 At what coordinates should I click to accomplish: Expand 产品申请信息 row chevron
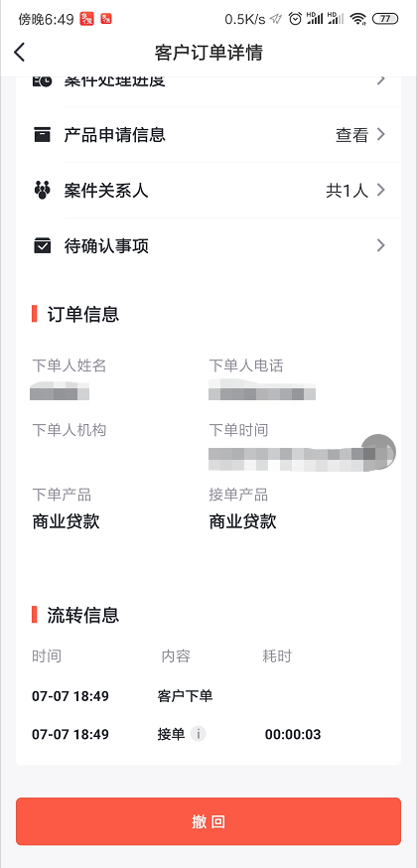coord(380,134)
